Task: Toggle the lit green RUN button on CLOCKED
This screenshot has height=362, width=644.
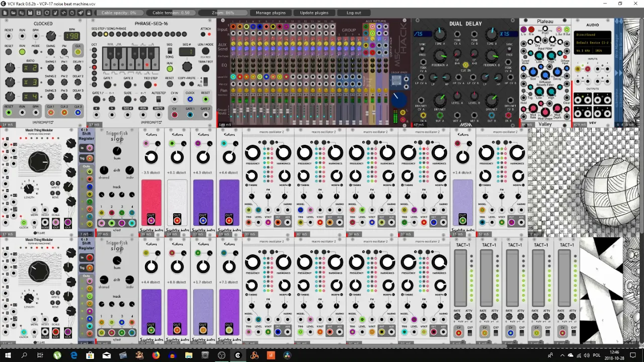Action: 22,52
